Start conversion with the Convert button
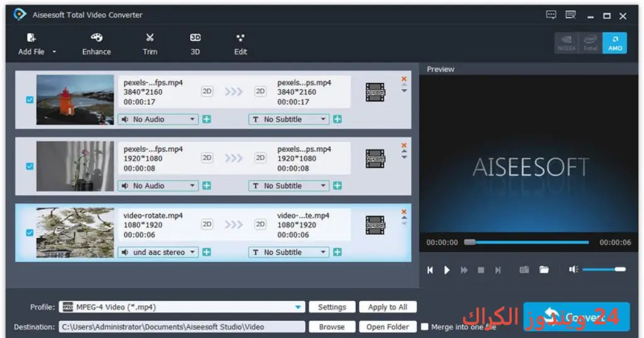The image size is (644, 338). 576,317
